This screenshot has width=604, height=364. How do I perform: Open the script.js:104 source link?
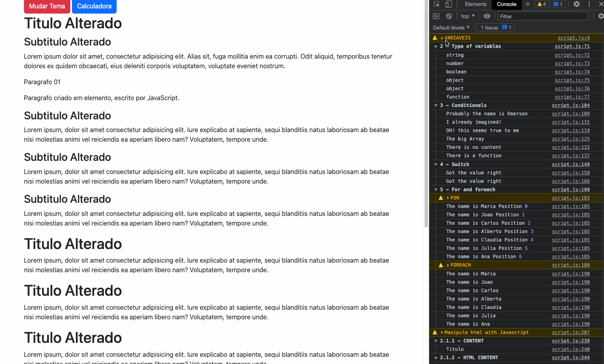click(571, 105)
